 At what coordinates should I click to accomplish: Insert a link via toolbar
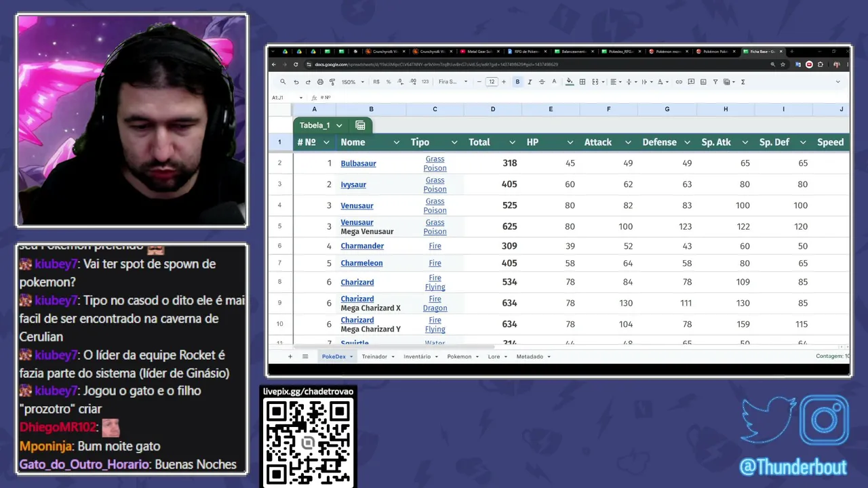(x=678, y=82)
